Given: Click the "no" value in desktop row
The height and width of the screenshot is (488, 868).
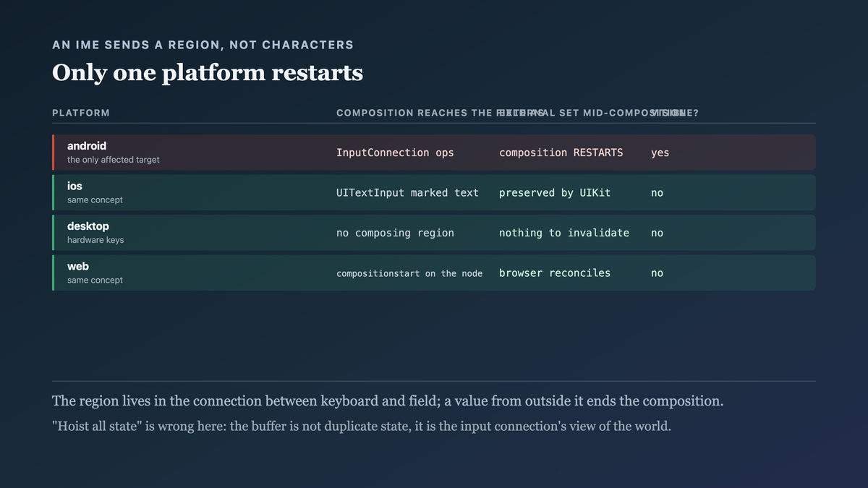Looking at the screenshot, I should [657, 233].
